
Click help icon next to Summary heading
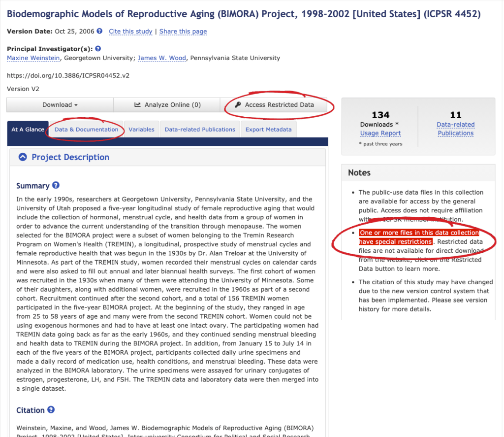(x=56, y=186)
